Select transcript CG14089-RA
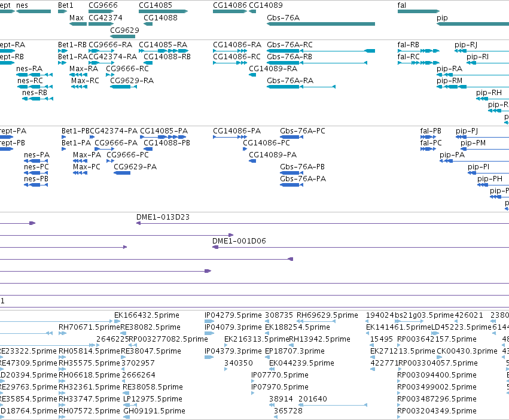The height and width of the screenshot is (420, 509). tap(273, 69)
